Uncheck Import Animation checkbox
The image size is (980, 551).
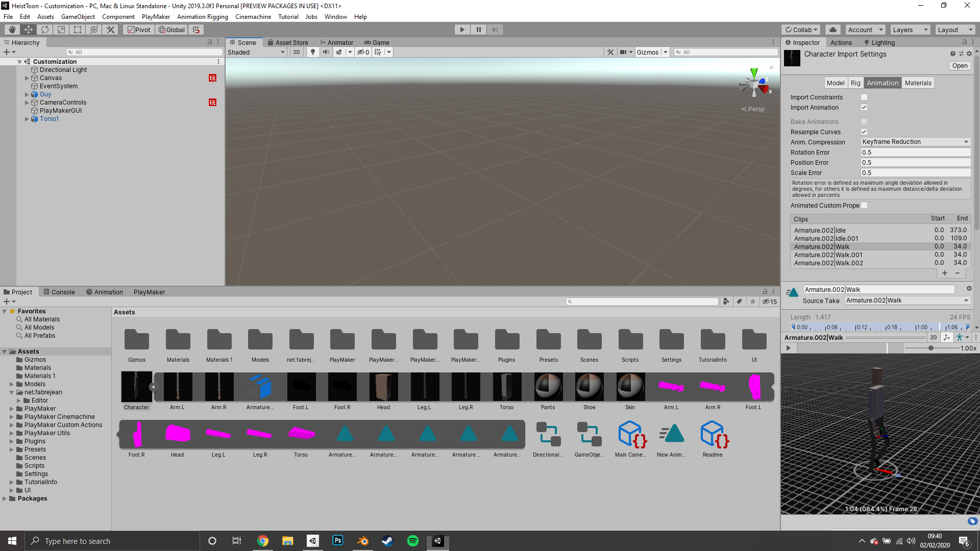(864, 107)
